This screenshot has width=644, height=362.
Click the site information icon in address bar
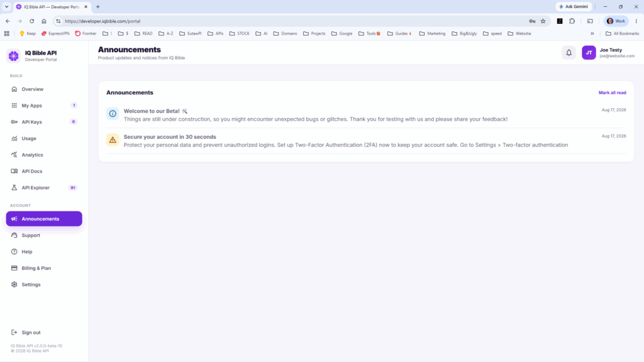58,21
